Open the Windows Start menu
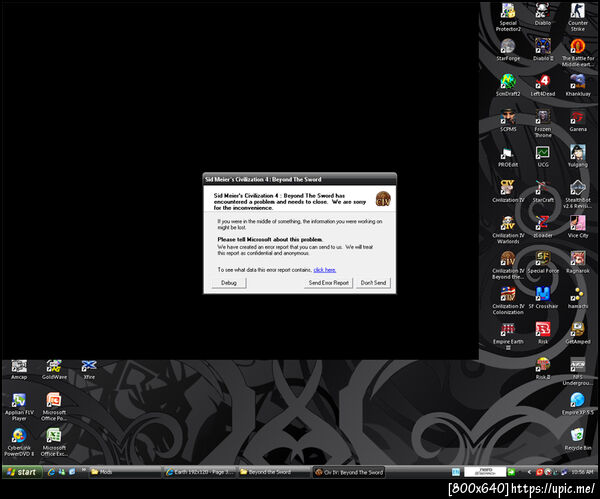Viewport: 600px width, 499px height. 22,472
